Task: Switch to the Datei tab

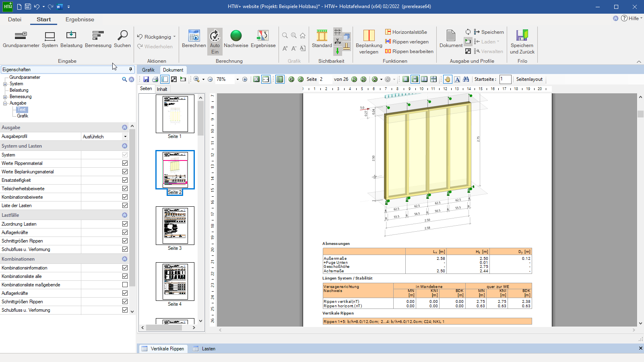Action: pyautogui.click(x=14, y=19)
